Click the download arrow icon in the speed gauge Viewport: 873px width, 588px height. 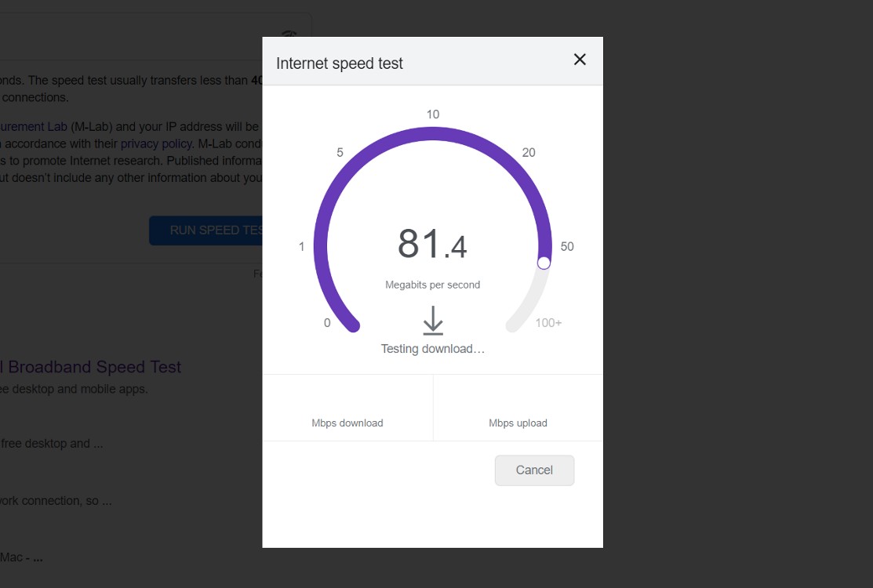(x=432, y=321)
